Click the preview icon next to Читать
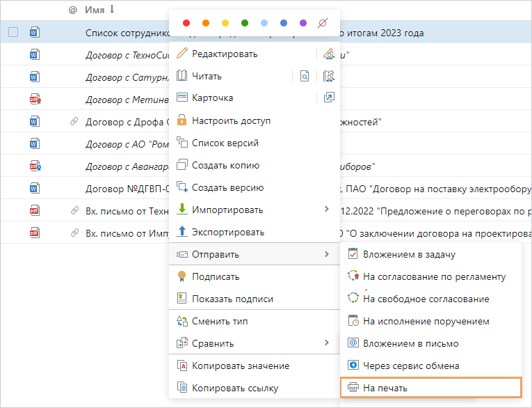 (x=304, y=77)
